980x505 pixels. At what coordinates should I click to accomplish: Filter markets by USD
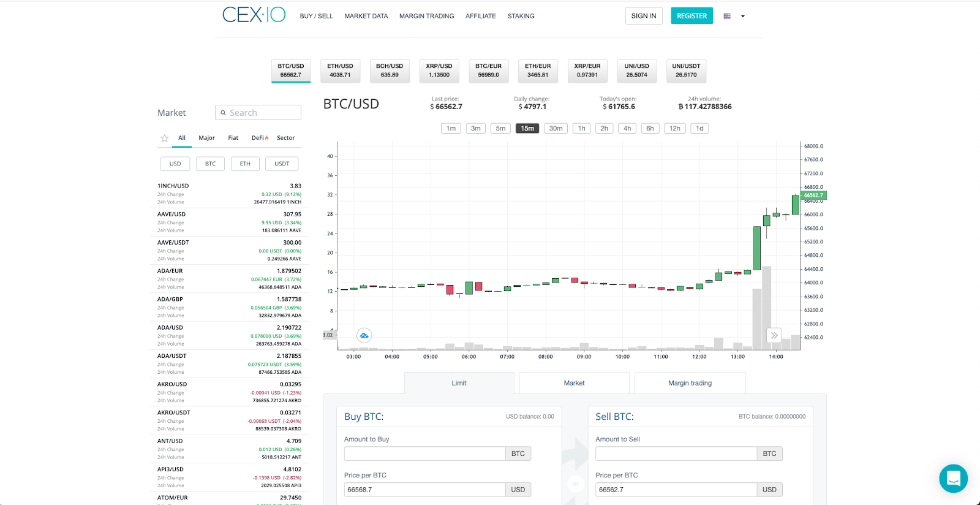[175, 164]
